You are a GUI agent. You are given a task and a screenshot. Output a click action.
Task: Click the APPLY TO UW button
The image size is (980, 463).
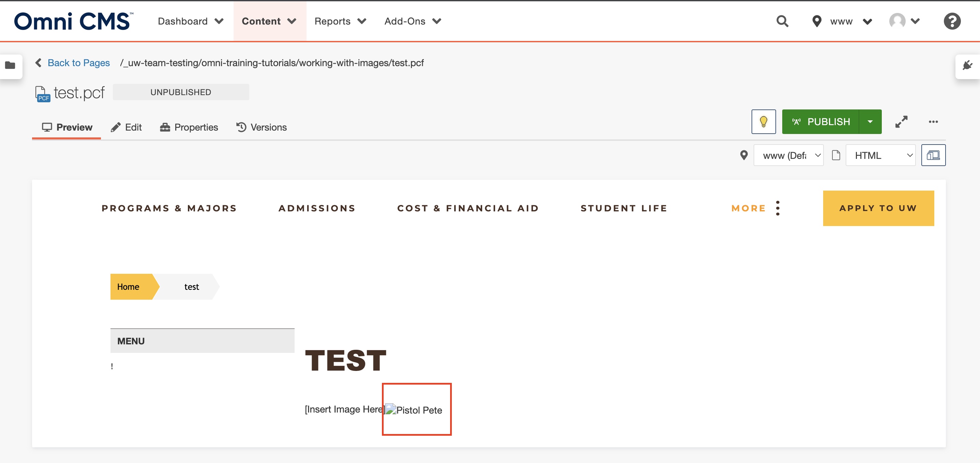878,208
